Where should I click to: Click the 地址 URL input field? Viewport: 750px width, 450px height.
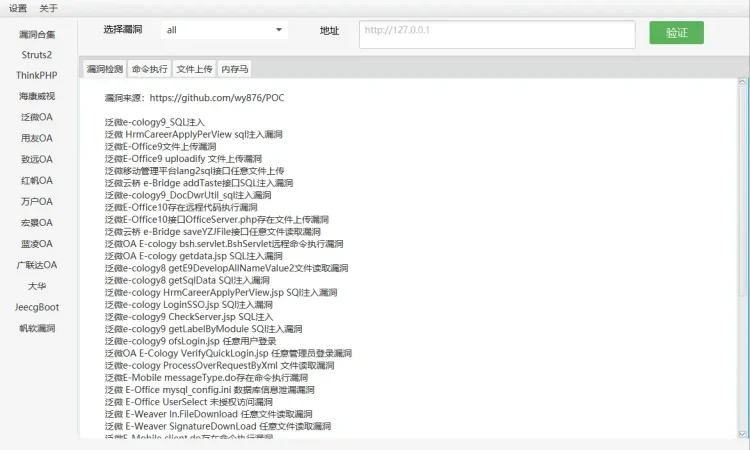[x=497, y=34]
